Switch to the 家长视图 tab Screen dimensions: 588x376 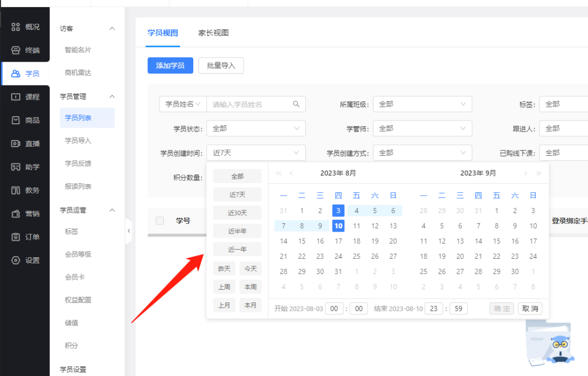click(x=213, y=33)
